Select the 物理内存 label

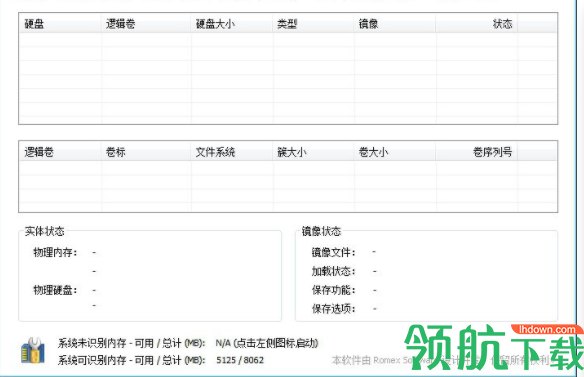tap(55, 253)
